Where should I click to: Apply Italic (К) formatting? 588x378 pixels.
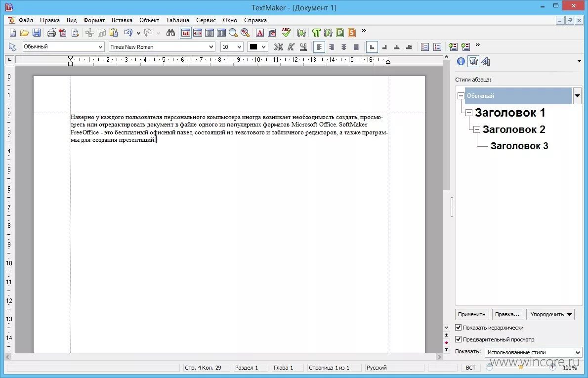coord(291,46)
